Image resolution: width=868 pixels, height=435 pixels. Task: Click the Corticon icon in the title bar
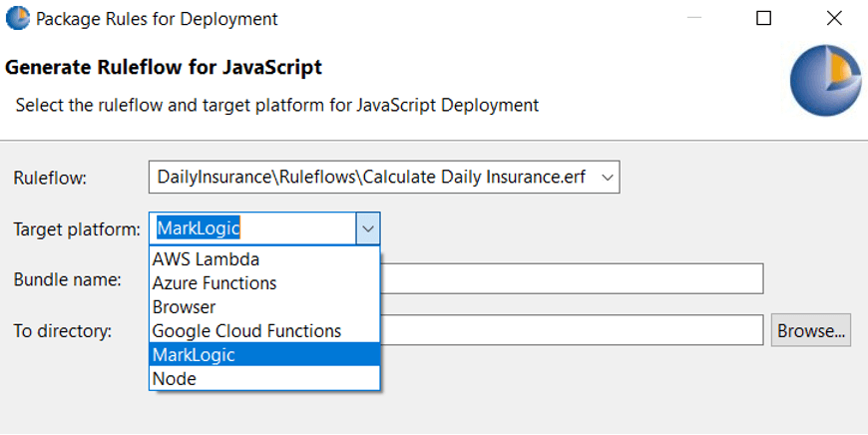[17, 19]
